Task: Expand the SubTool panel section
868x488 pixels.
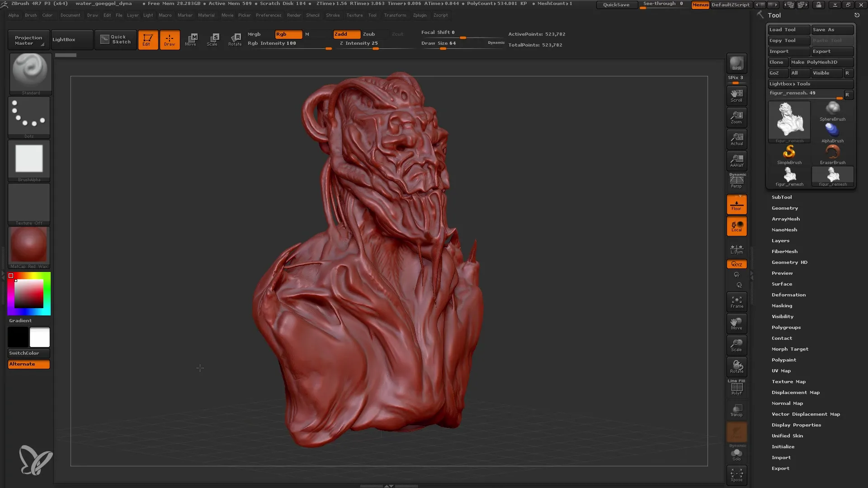Action: [782, 197]
